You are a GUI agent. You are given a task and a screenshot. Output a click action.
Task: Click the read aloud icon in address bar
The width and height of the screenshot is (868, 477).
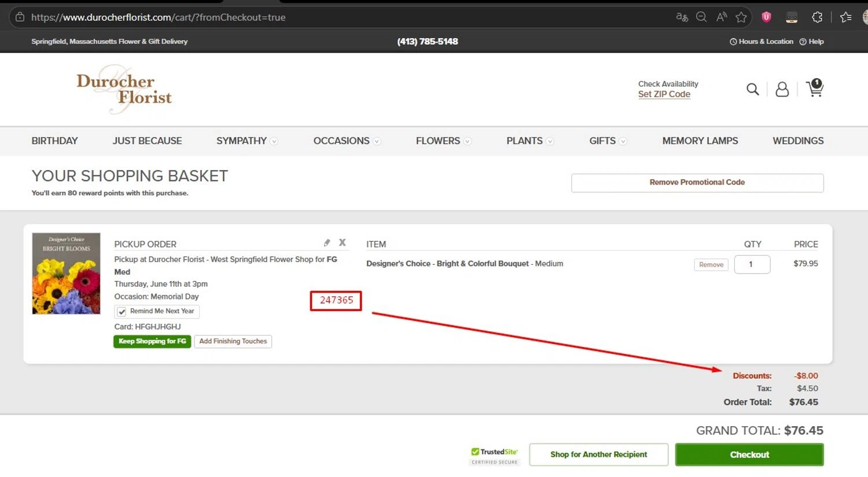pyautogui.click(x=721, y=17)
